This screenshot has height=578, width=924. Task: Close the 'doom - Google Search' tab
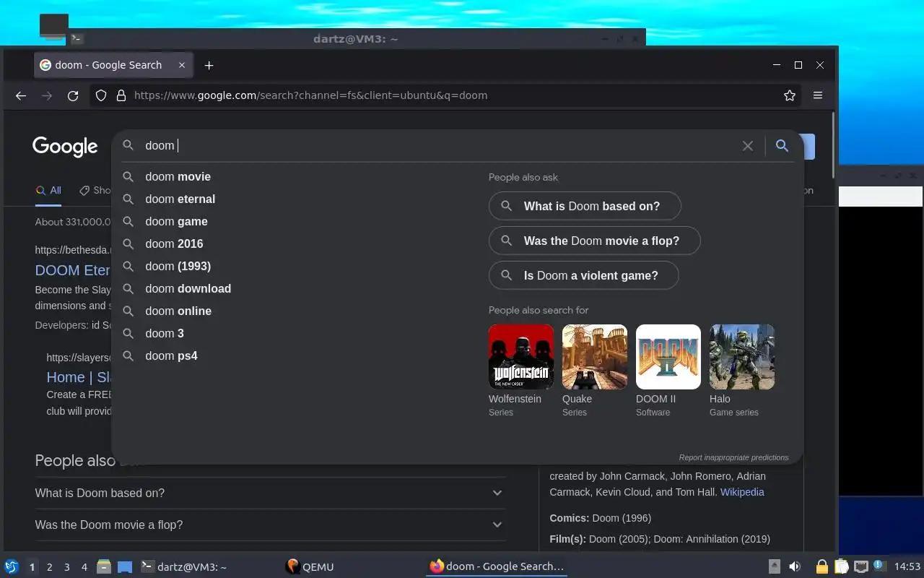pyautogui.click(x=182, y=65)
